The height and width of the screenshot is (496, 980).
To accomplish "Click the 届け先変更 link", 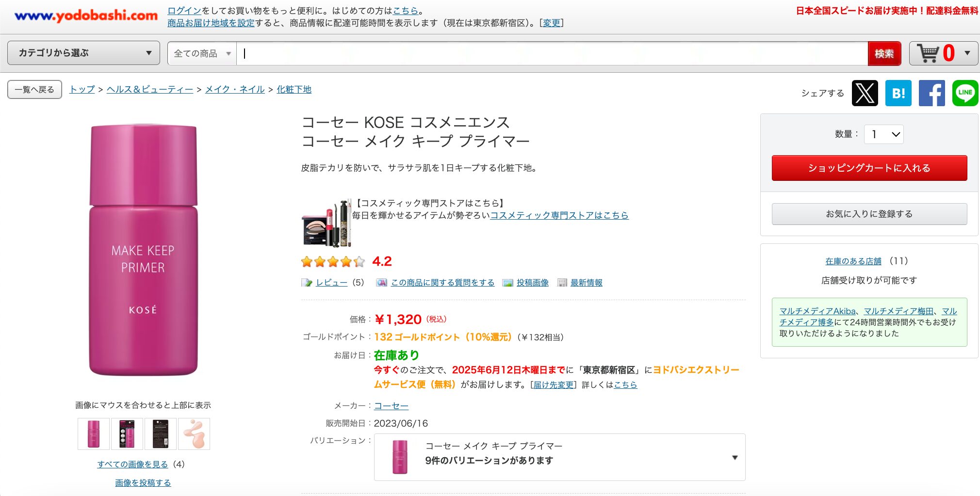I will 553,385.
